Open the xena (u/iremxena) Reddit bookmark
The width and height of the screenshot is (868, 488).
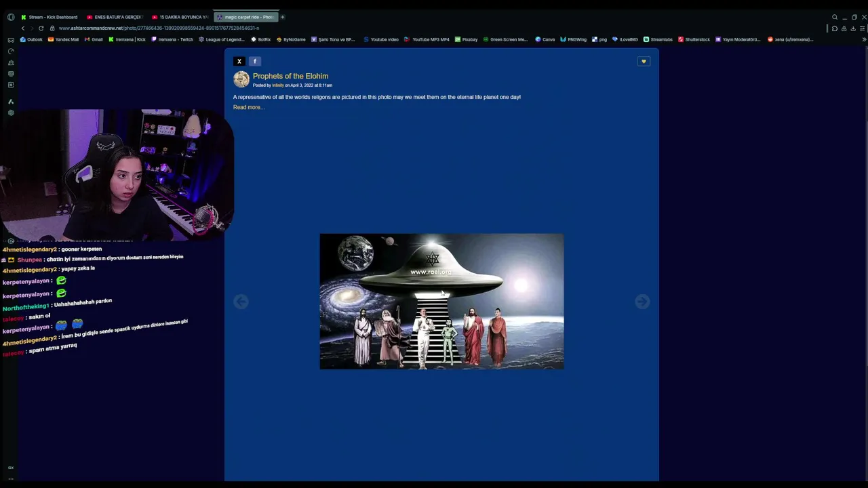pos(790,39)
